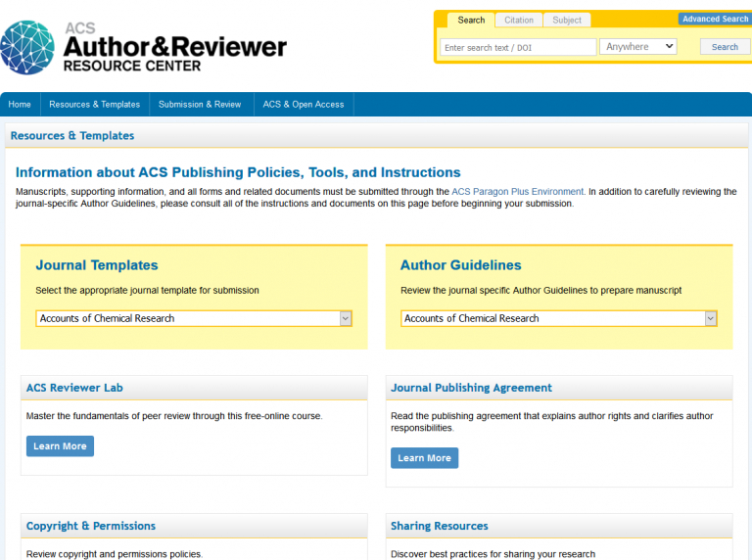
Task: Open Journal Templates journal dropdown
Action: coord(194,318)
